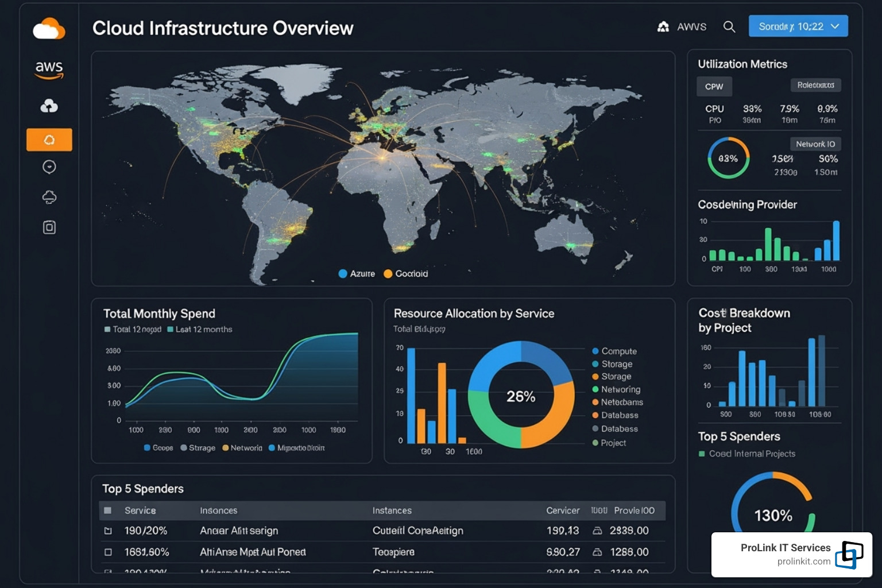Click the 2839.00 amount in the table
Viewport: 882px width, 588px height.
point(629,531)
